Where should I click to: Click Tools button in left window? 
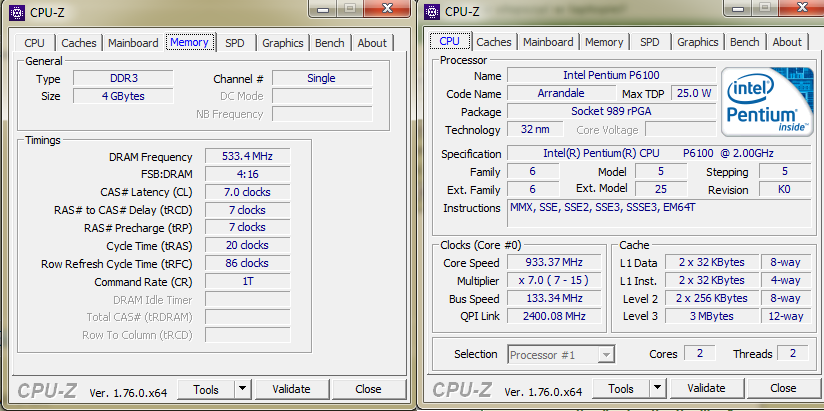[206, 389]
